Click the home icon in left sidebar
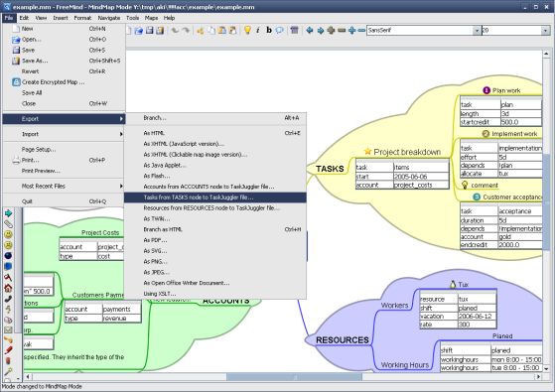 pyautogui.click(x=8, y=288)
